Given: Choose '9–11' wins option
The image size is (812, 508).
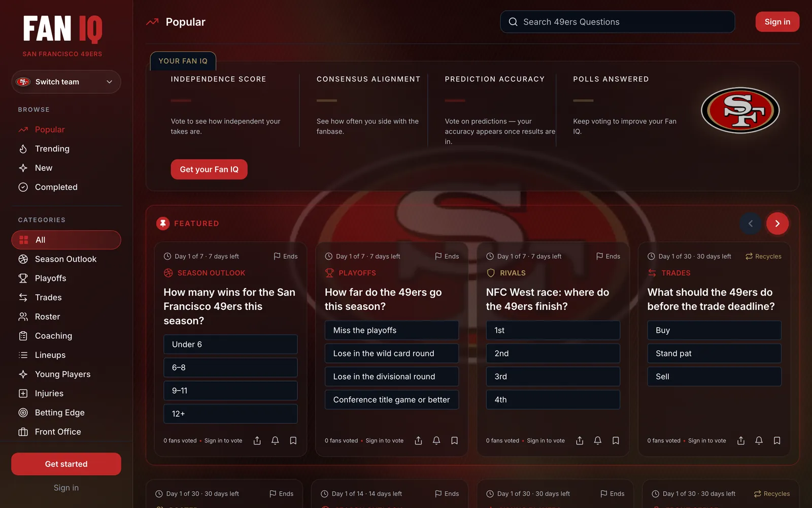Looking at the screenshot, I should [x=230, y=391].
